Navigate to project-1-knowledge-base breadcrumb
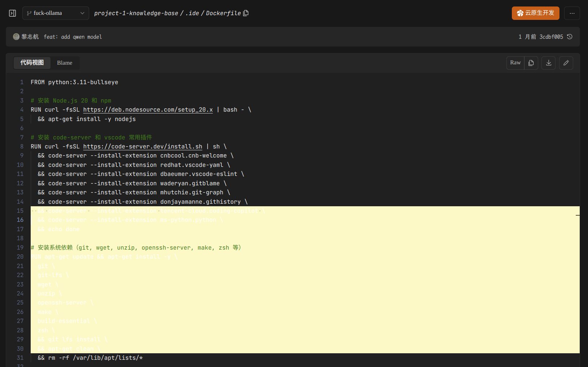This screenshot has width=588, height=367. click(x=136, y=13)
